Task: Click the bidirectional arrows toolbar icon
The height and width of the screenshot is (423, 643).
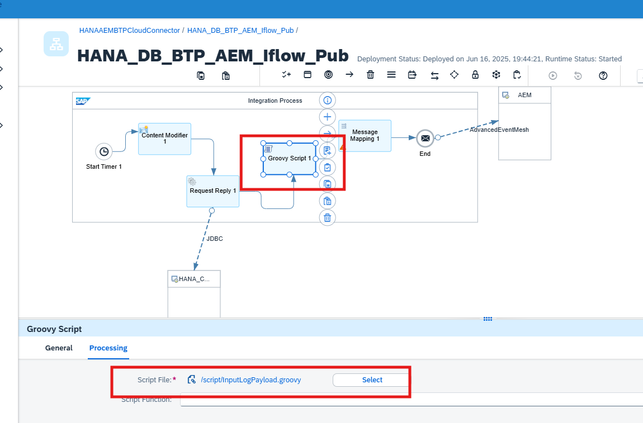Action: [434, 75]
